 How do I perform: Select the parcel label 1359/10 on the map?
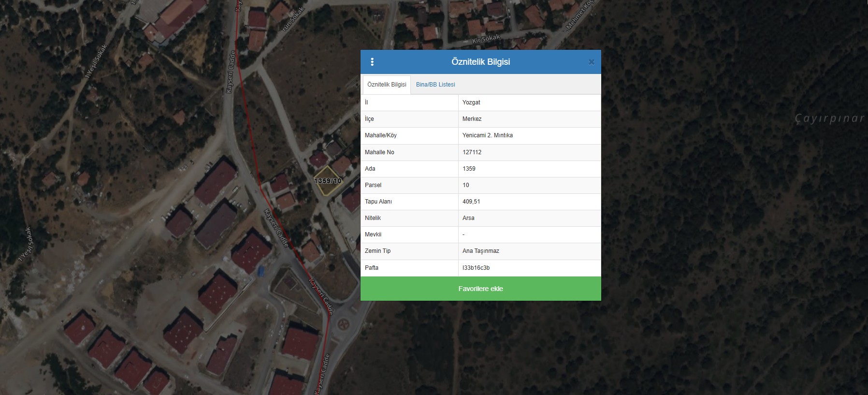tap(328, 181)
